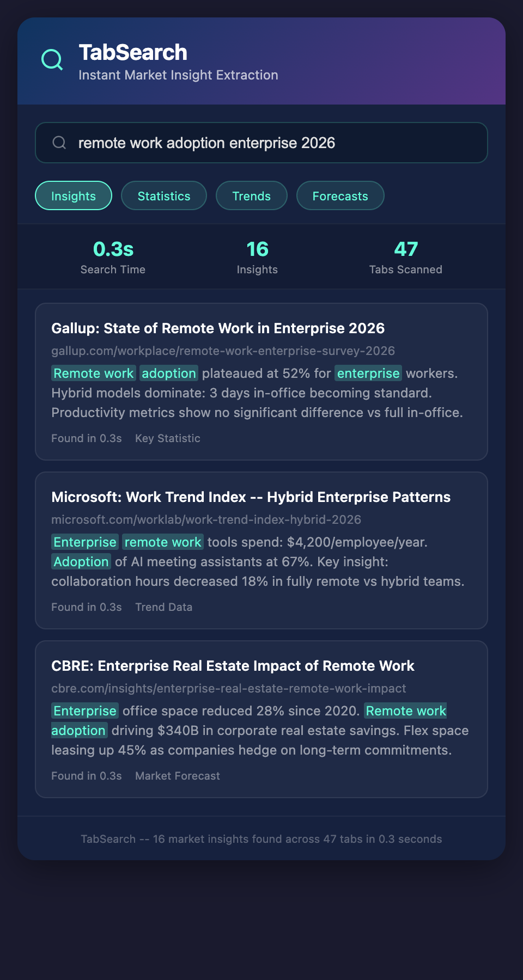Focus the remote work adoption search field
523x980 pixels.
272,143
